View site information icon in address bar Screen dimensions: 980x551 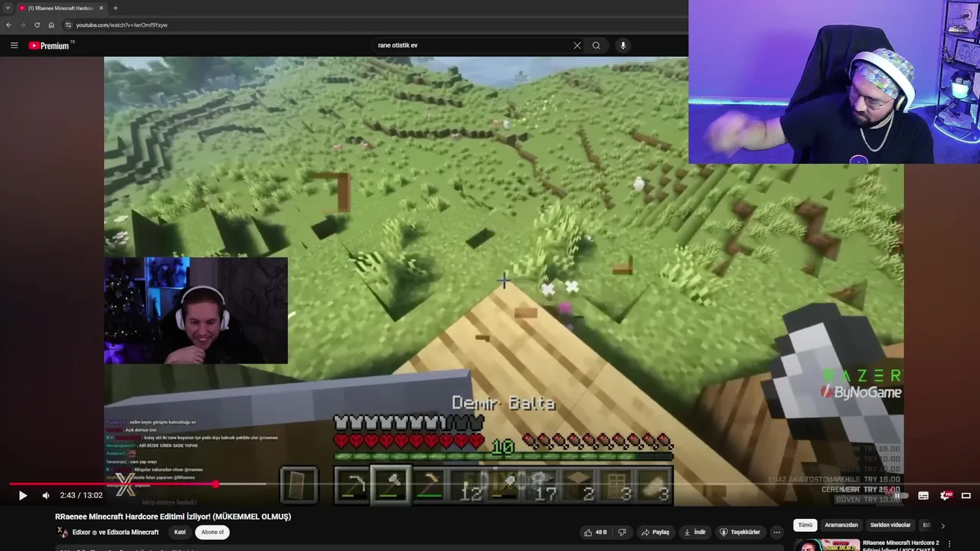point(68,24)
